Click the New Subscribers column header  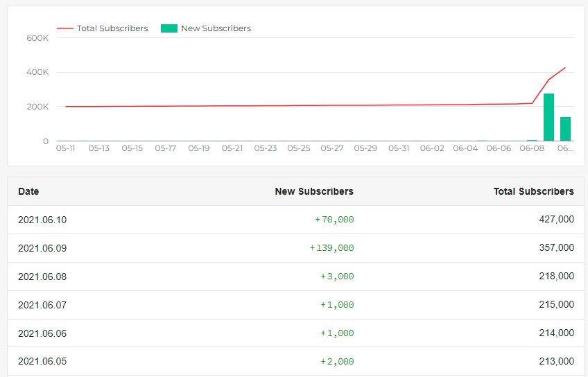314,191
